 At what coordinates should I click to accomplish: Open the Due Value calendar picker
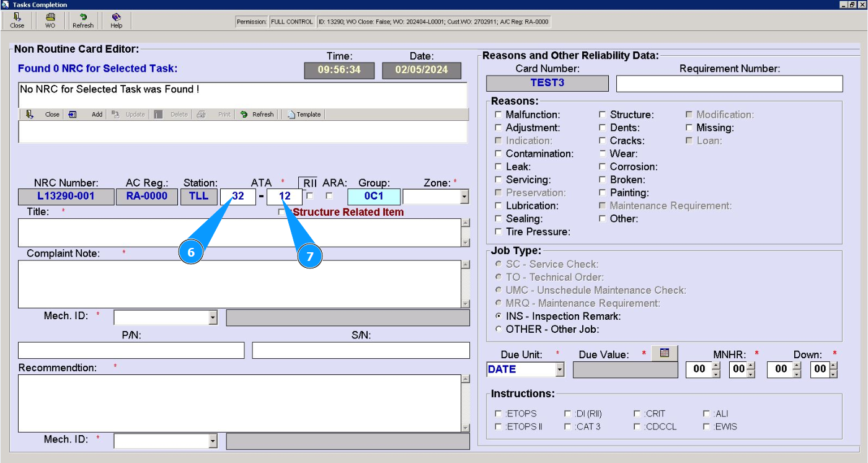pos(665,353)
